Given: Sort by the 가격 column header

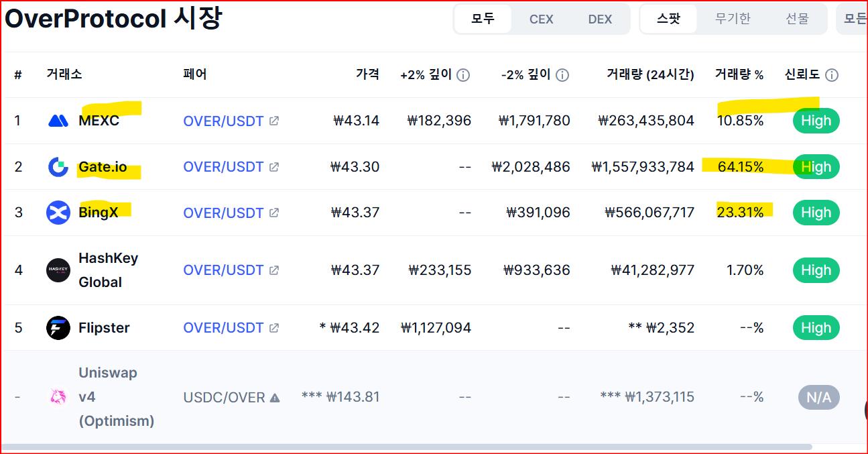Looking at the screenshot, I should pos(368,74).
